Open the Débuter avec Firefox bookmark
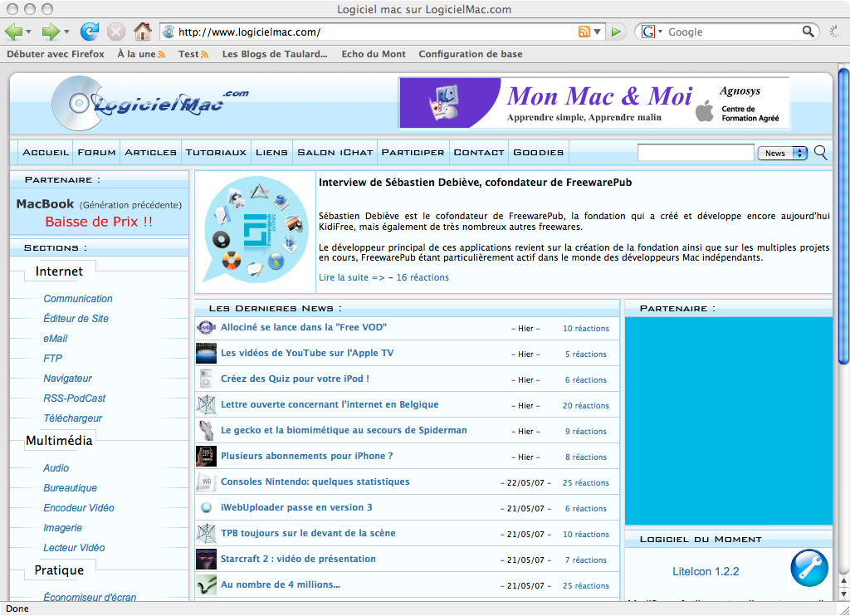 pos(56,54)
